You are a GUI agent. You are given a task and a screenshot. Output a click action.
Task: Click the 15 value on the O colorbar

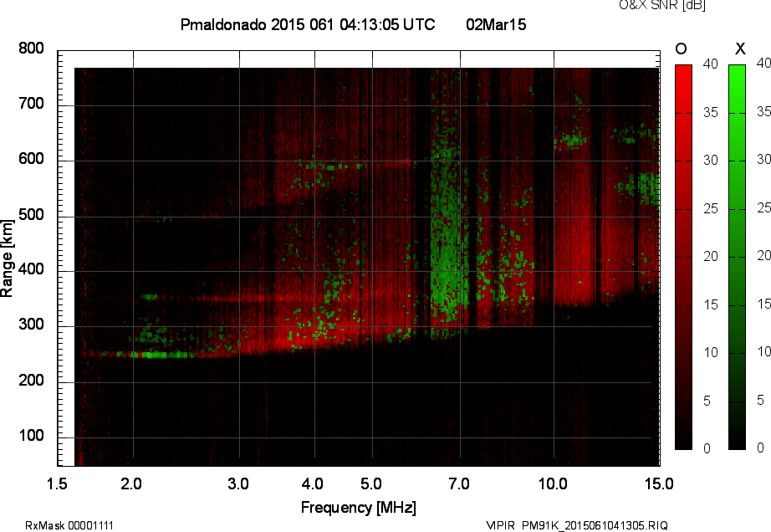(x=711, y=305)
